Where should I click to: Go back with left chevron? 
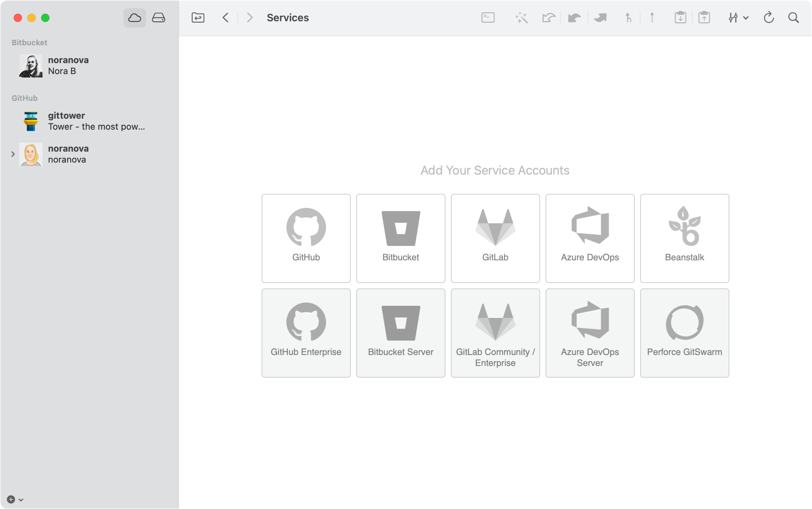[x=225, y=18]
